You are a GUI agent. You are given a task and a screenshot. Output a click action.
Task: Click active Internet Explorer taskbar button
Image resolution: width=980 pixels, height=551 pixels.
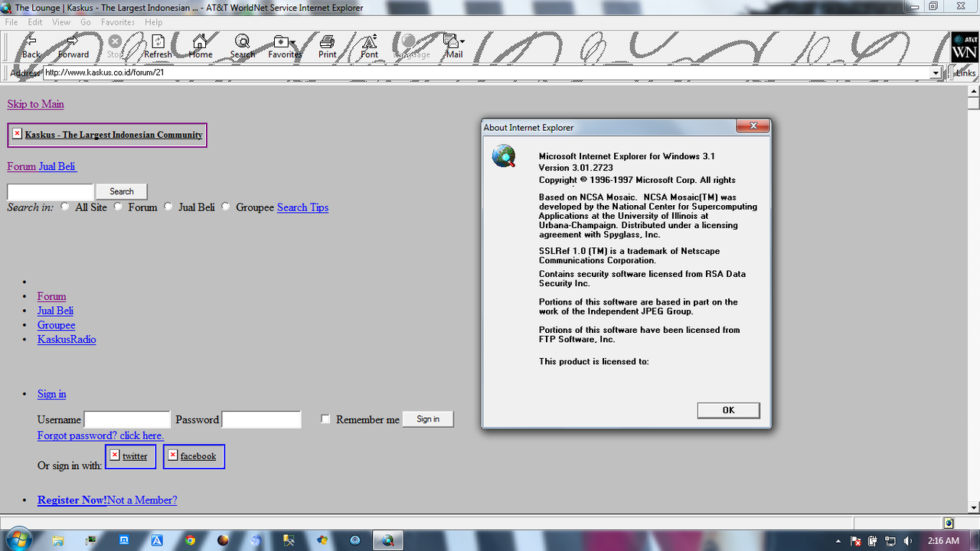(x=387, y=540)
